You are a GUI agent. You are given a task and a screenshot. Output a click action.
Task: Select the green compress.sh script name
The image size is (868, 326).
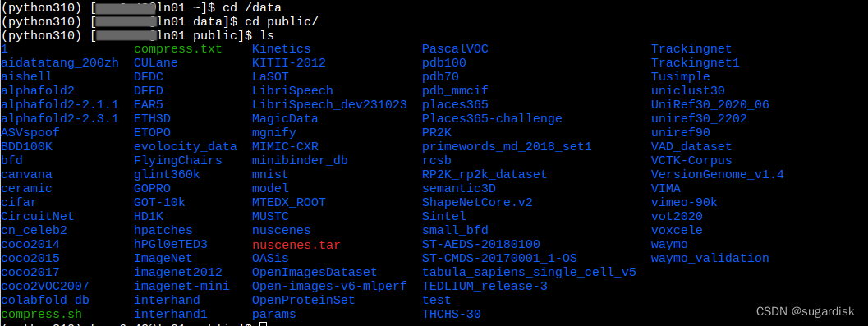tap(42, 314)
